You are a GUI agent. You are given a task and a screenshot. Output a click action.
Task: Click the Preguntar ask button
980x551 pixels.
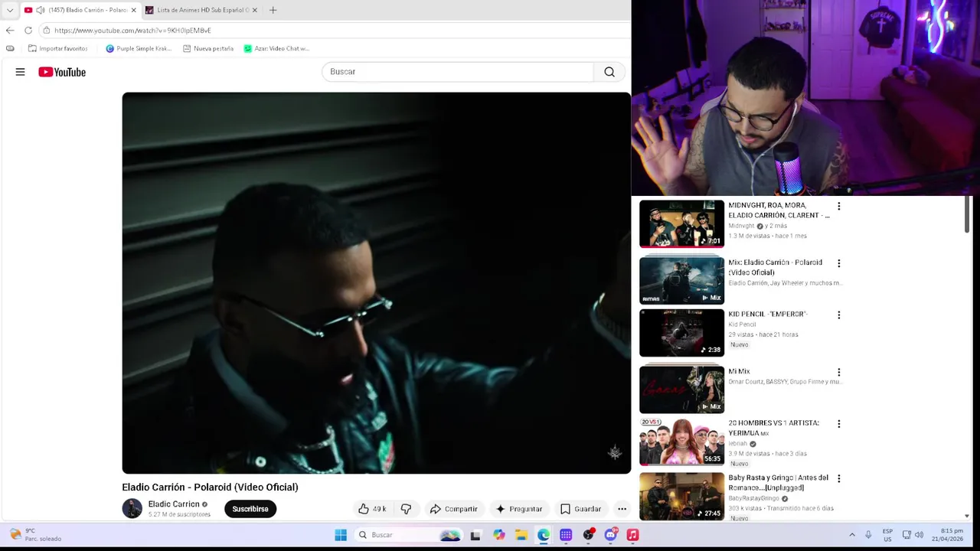pos(519,509)
